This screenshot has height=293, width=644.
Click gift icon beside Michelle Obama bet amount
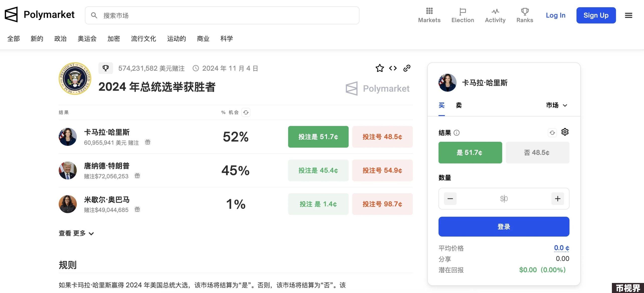(x=137, y=209)
